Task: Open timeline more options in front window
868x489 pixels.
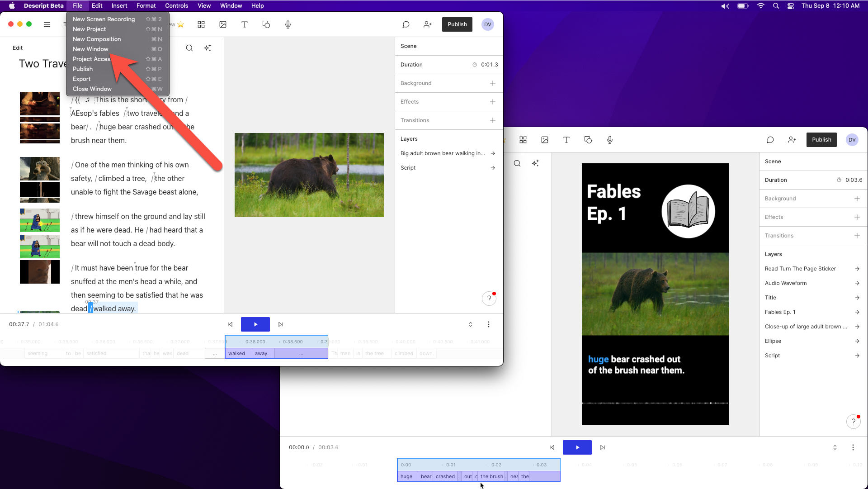Action: [x=489, y=324]
